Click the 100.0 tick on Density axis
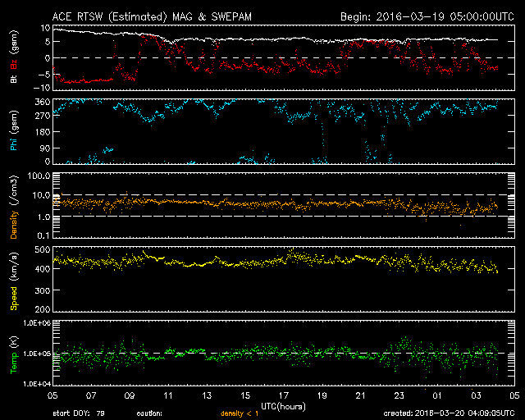 pos(38,176)
